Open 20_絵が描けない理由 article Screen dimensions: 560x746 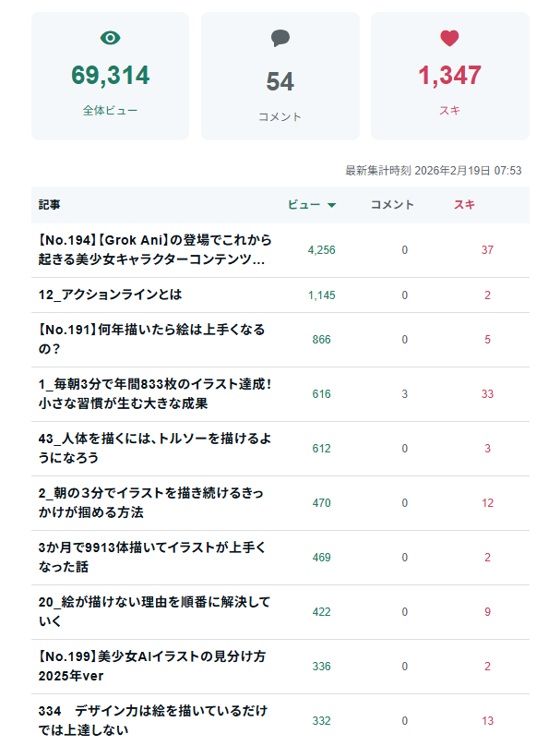point(152,612)
